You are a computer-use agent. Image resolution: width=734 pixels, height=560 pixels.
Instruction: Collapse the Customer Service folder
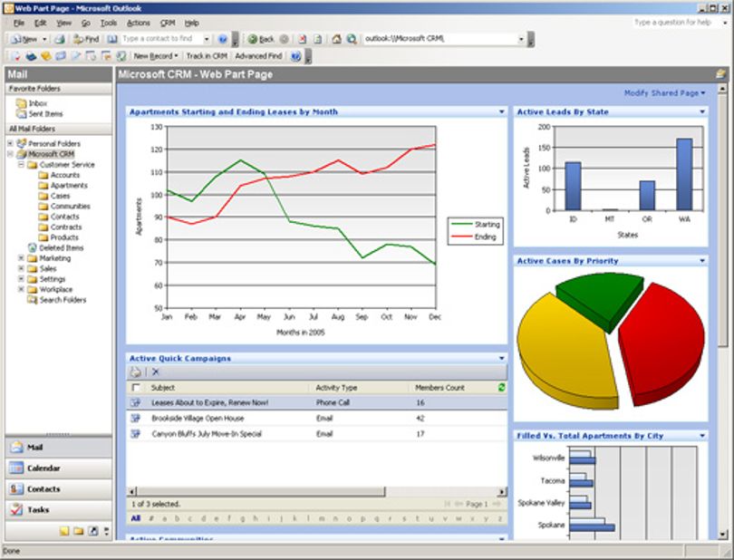point(21,164)
